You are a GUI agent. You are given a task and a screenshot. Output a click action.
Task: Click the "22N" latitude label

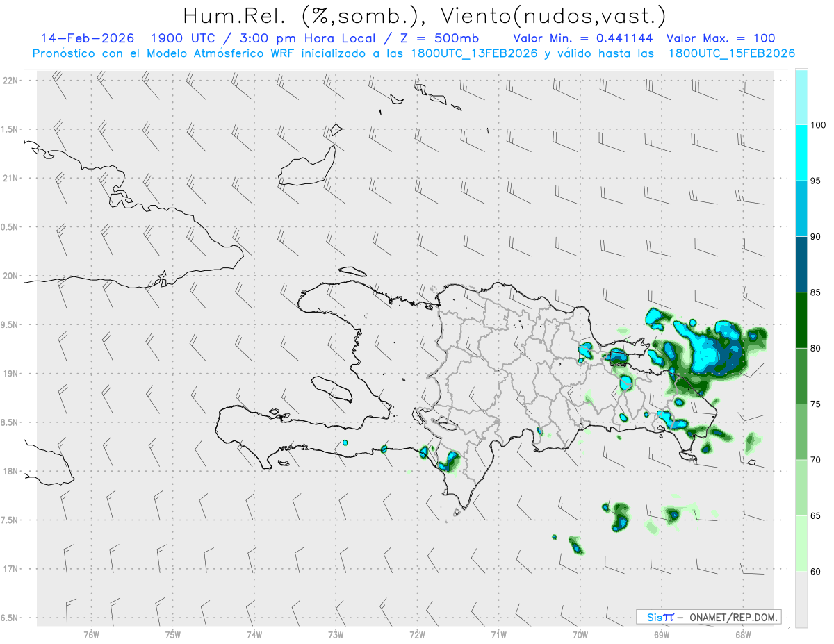tap(10, 81)
